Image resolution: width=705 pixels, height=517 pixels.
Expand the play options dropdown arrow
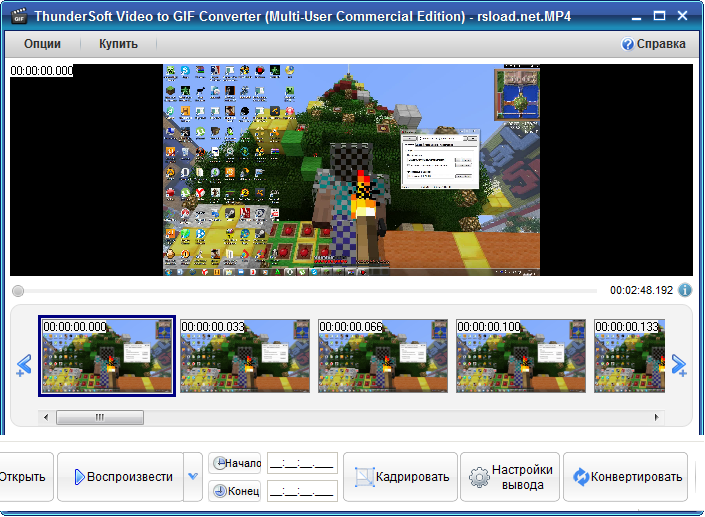click(193, 477)
